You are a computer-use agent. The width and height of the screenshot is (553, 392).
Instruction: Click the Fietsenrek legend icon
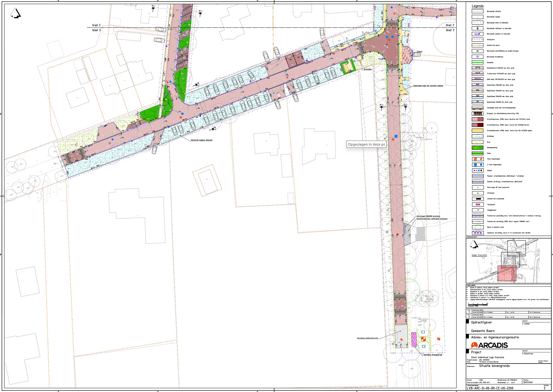tap(477, 205)
